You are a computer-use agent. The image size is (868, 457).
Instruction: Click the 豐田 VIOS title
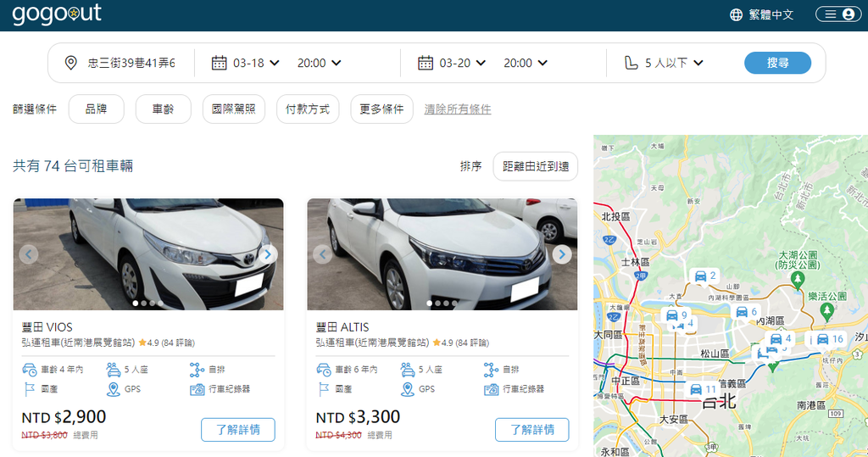tap(47, 326)
